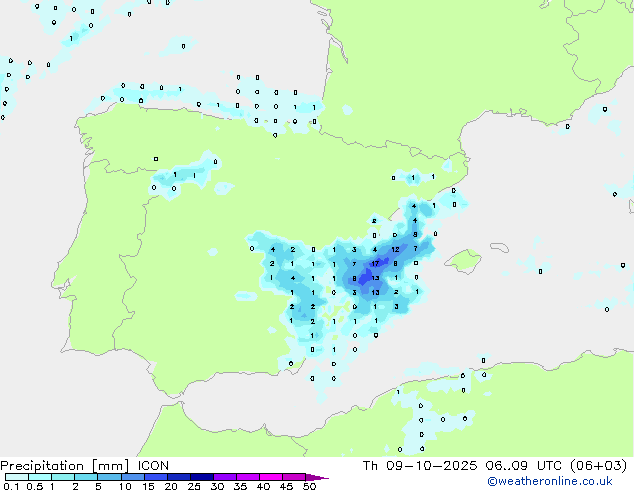Pick the 40–45 mm magenta legend swatch
The height and width of the screenshot is (490, 634).
click(x=271, y=477)
